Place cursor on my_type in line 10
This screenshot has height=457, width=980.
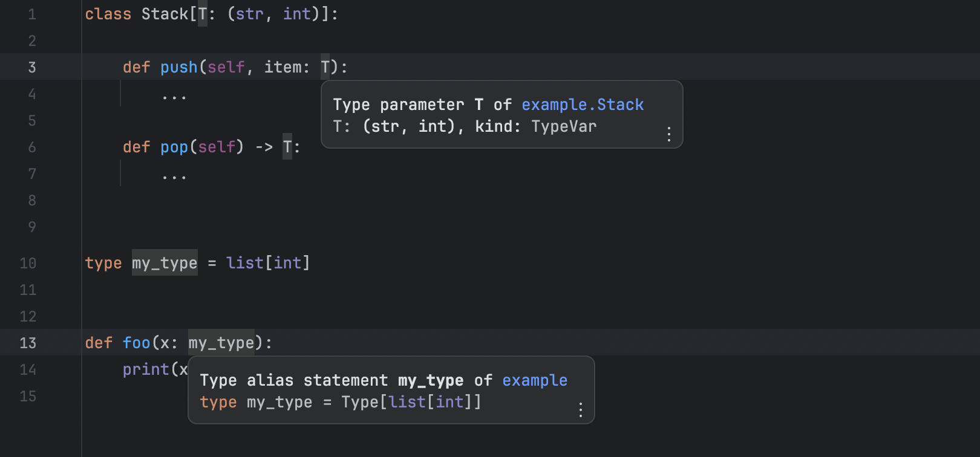click(165, 263)
